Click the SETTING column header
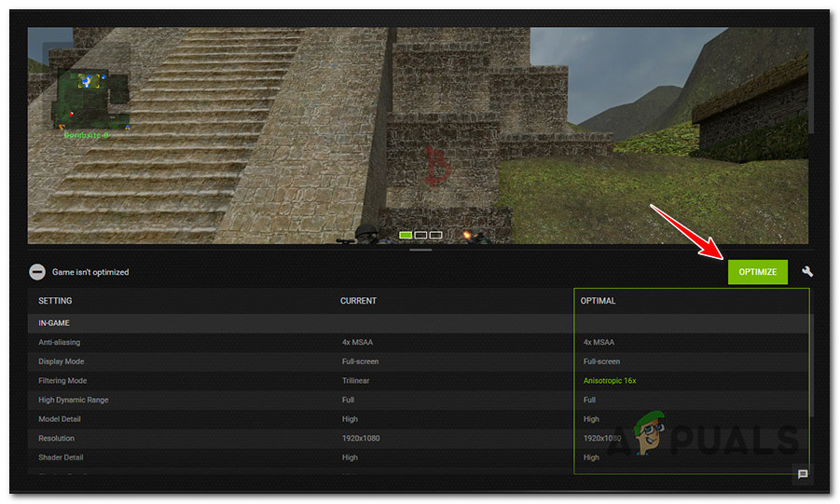 coord(55,301)
